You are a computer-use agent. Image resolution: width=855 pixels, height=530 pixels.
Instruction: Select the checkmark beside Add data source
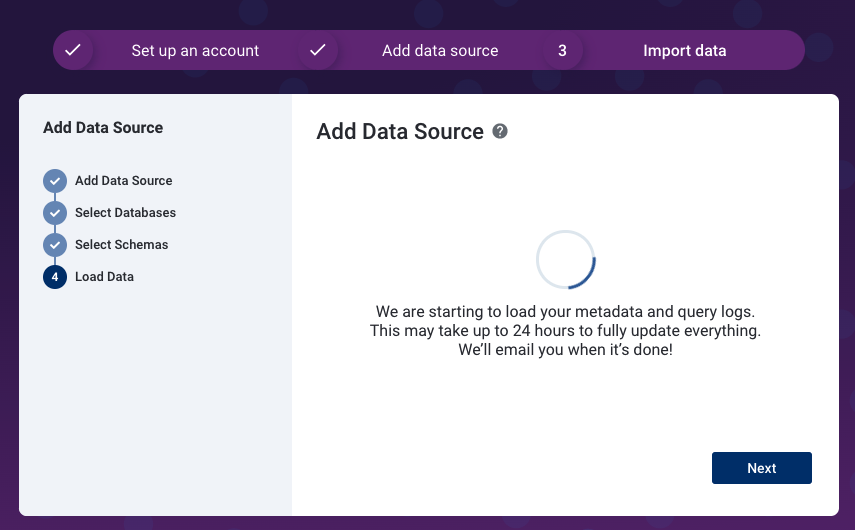tap(317, 50)
